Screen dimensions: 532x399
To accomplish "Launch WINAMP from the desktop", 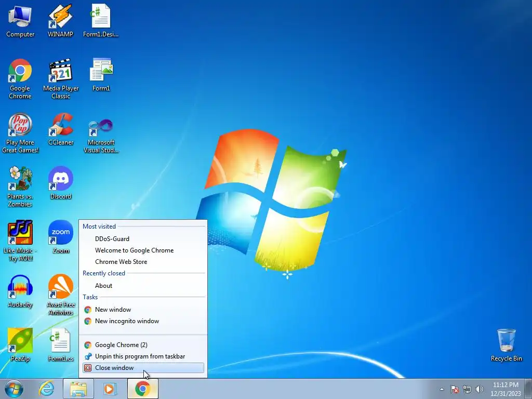I will (60, 21).
